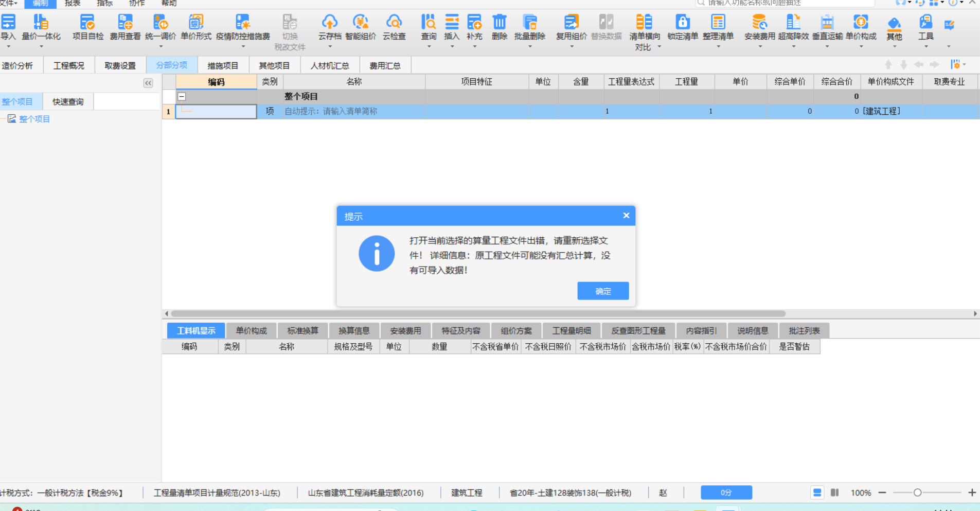Image resolution: width=980 pixels, height=511 pixels.
Task: Launch 智能组价 smart pricing
Action: pyautogui.click(x=361, y=27)
